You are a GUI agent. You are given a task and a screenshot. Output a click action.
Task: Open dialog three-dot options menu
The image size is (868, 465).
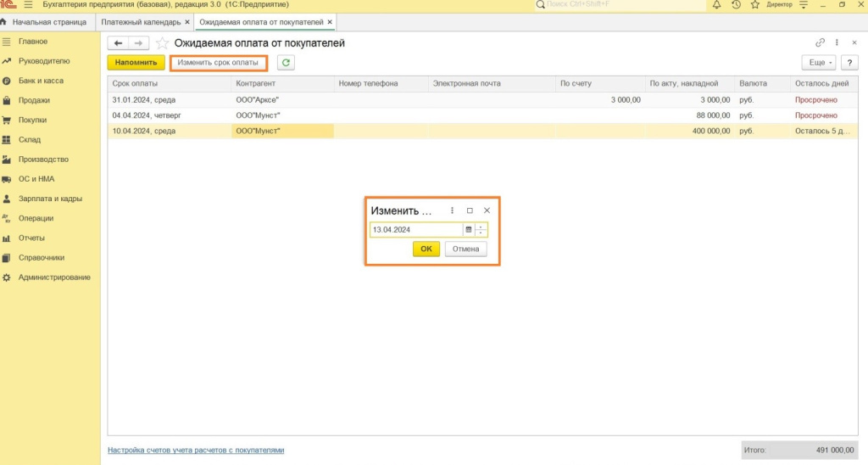452,210
